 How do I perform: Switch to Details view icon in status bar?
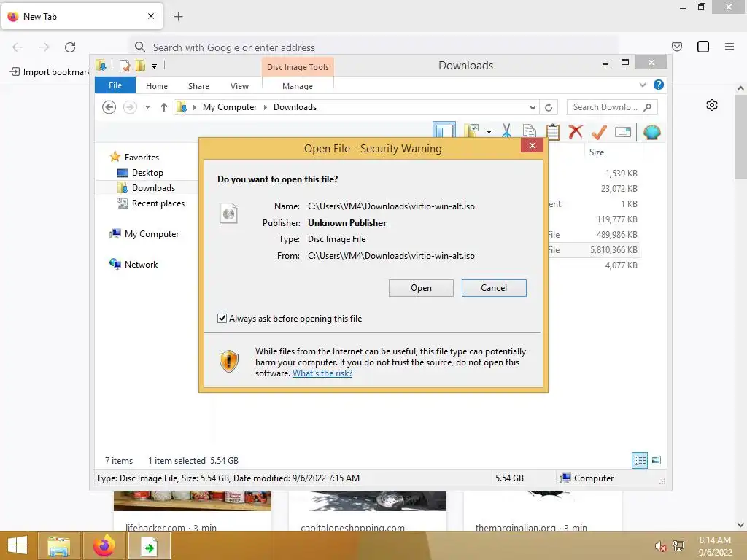click(x=640, y=460)
